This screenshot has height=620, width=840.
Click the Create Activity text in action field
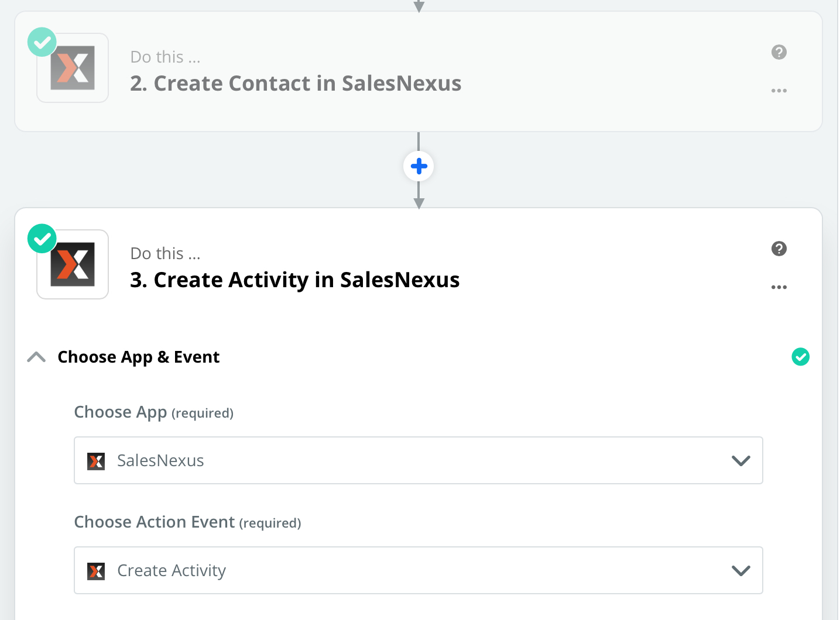[x=172, y=571]
